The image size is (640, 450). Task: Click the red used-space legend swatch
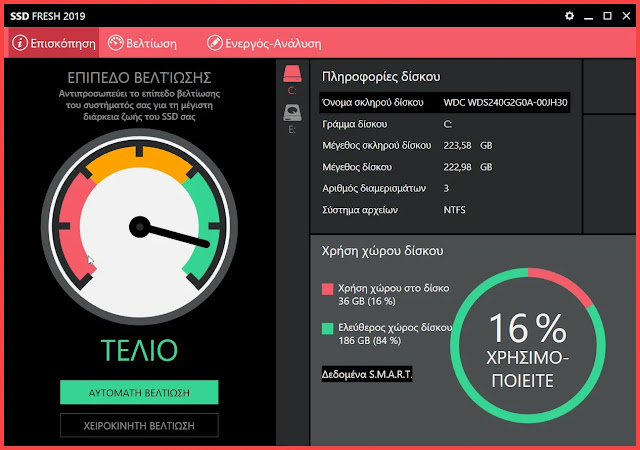tap(327, 289)
